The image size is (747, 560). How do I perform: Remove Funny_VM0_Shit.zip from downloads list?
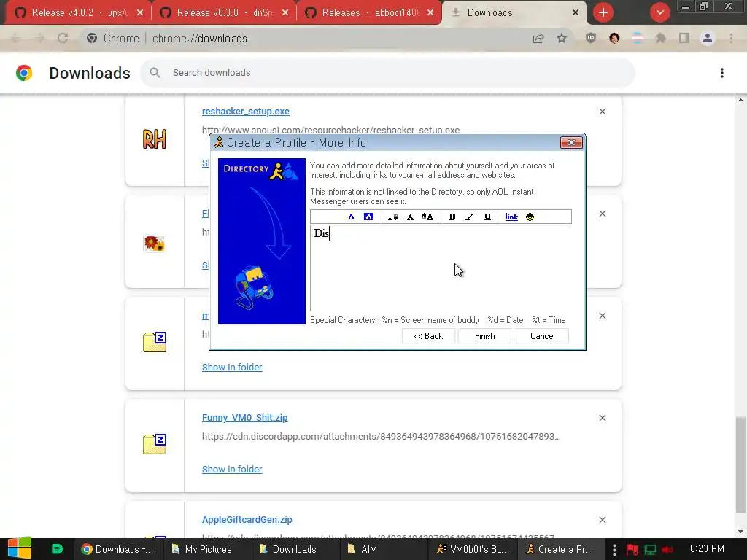click(x=602, y=418)
